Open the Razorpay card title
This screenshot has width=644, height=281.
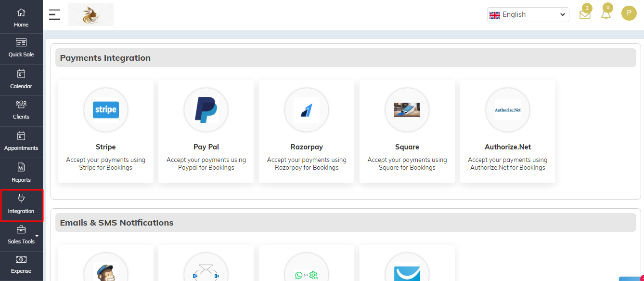(x=307, y=147)
